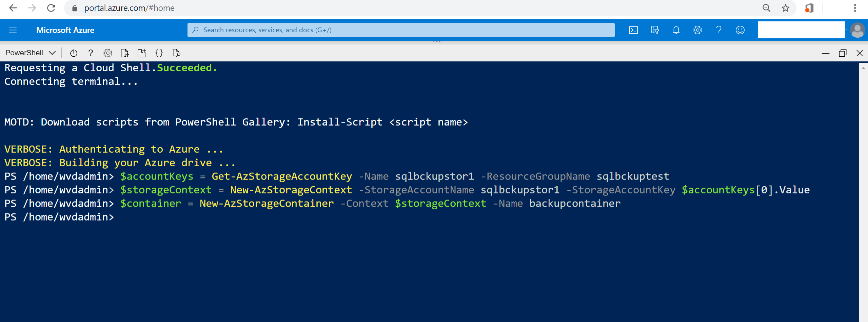Restart Cloud Shell with the power icon
868x322 pixels.
point(74,53)
